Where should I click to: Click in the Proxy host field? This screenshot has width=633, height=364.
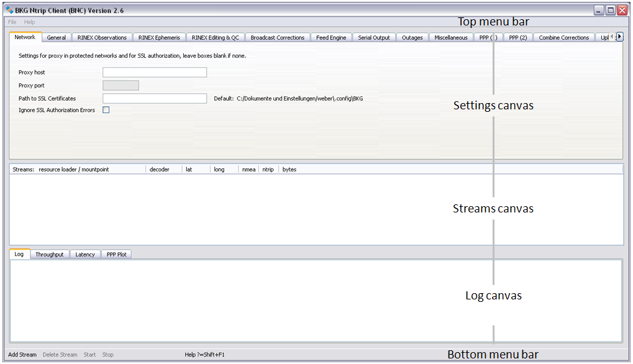tap(154, 73)
